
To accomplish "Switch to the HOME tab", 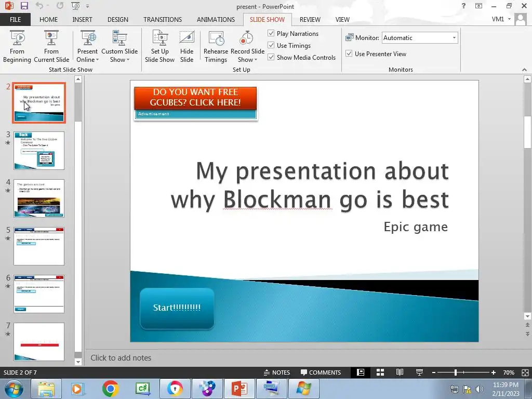I will 48,19.
